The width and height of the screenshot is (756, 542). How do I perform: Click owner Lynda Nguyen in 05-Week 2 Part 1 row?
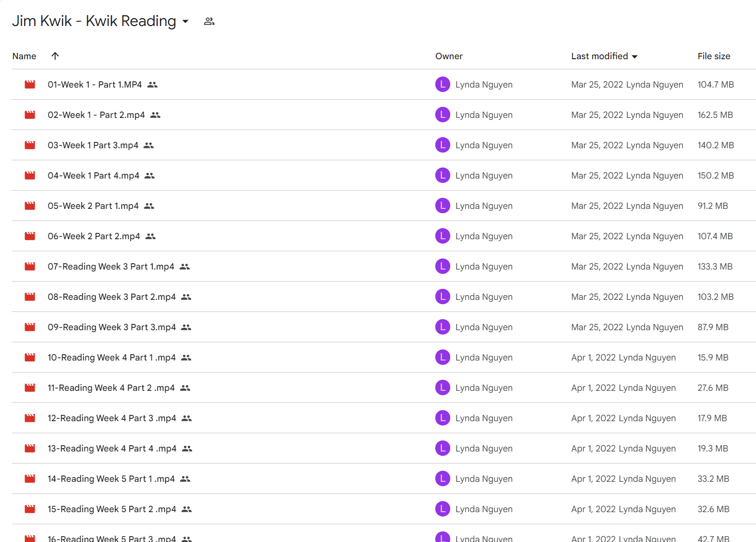point(484,206)
